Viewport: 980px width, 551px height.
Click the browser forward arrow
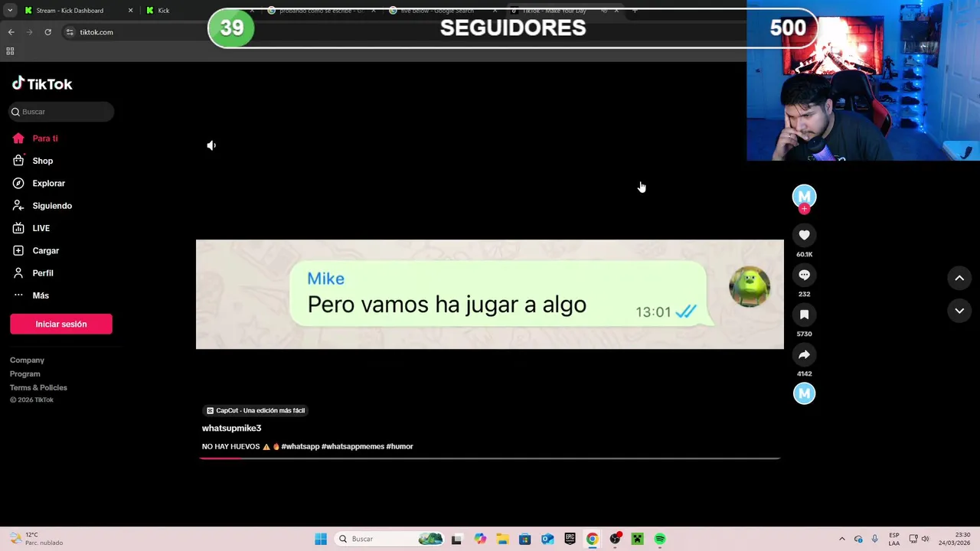click(x=29, y=32)
